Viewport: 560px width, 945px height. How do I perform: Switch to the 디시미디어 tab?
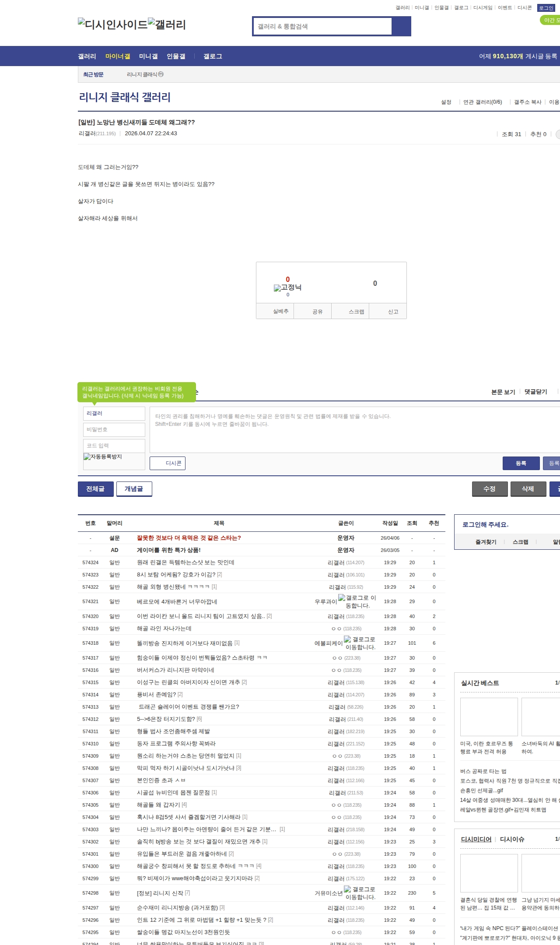(476, 839)
